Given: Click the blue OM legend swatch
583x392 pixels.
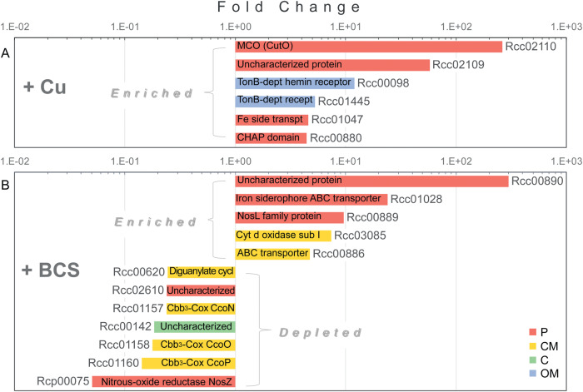Looking at the screenshot, I should (532, 374).
